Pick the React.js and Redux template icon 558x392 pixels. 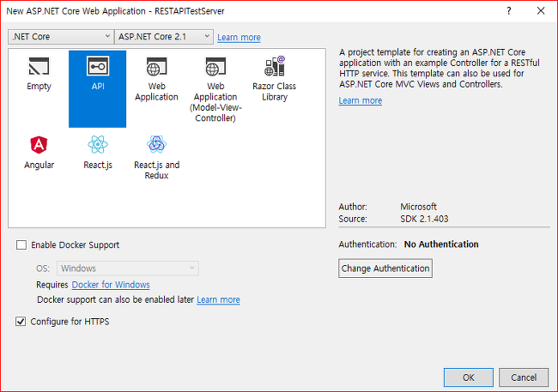point(156,144)
